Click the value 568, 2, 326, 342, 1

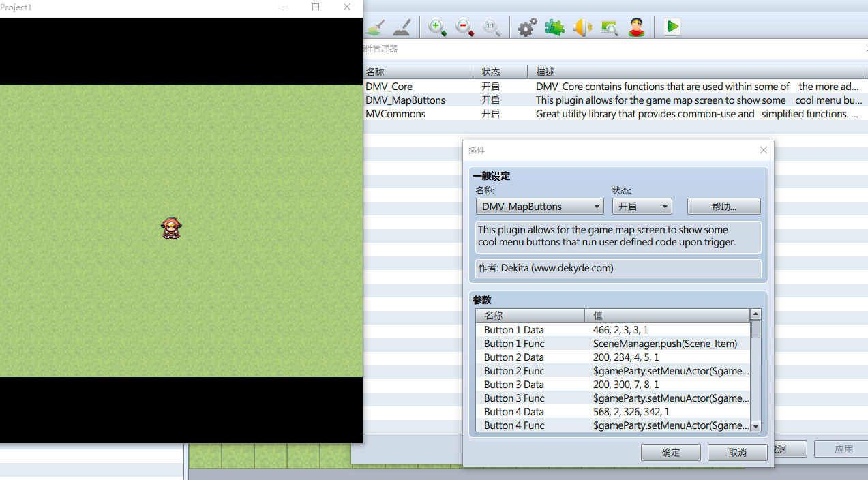coord(631,412)
